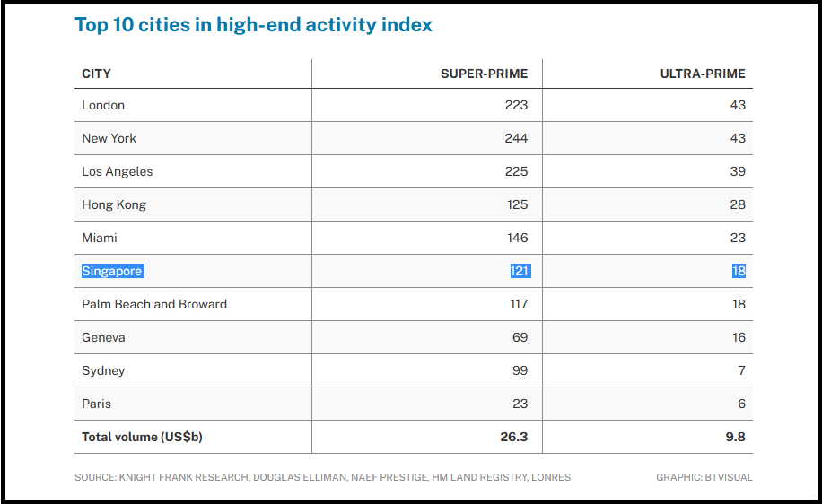Click the Sydney row label

tap(103, 370)
